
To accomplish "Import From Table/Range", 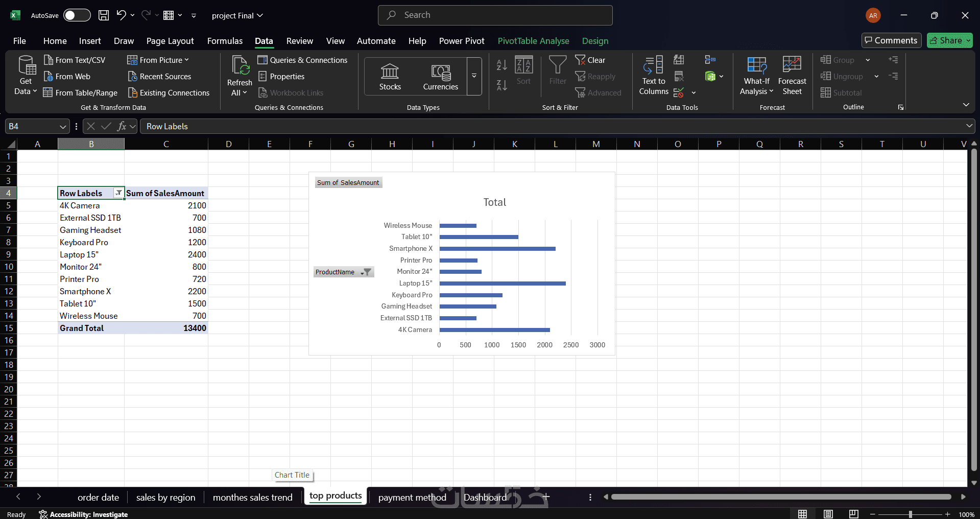I will coord(80,93).
